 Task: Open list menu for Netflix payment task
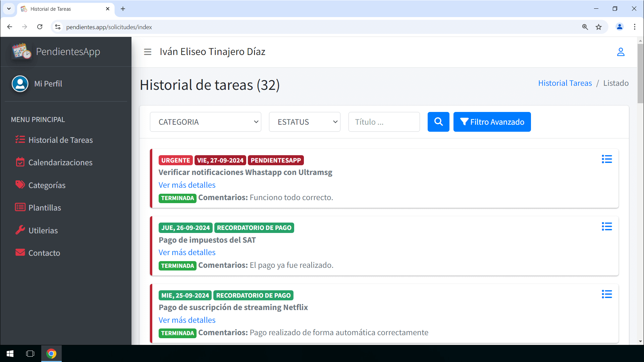[606, 294]
